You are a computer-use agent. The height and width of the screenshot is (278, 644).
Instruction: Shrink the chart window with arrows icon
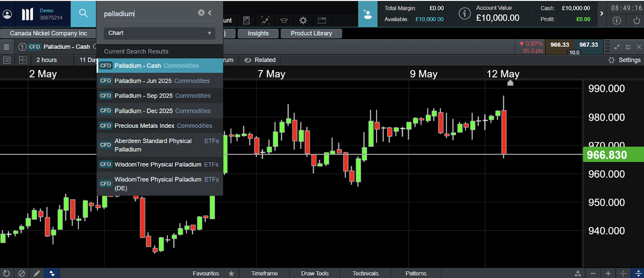(x=617, y=47)
